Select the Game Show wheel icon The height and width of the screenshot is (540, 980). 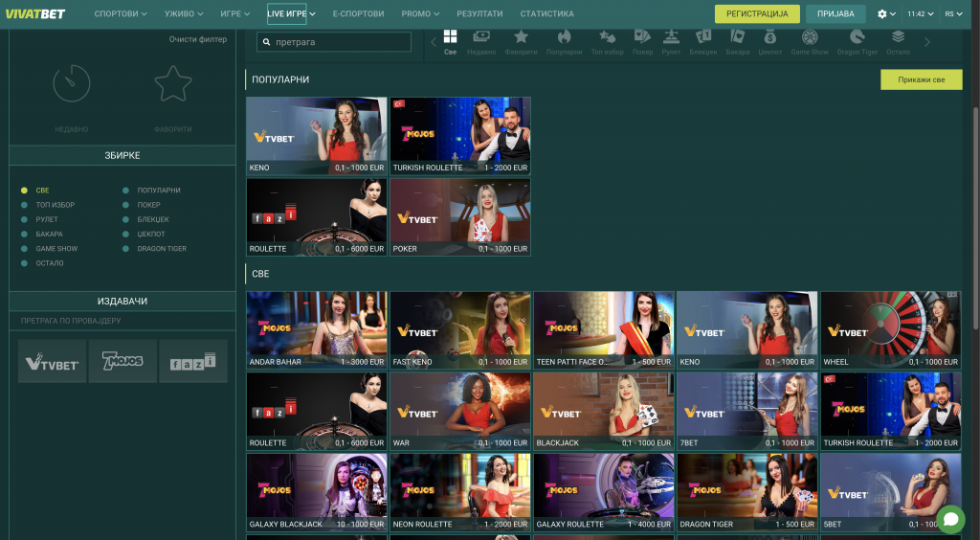point(810,37)
